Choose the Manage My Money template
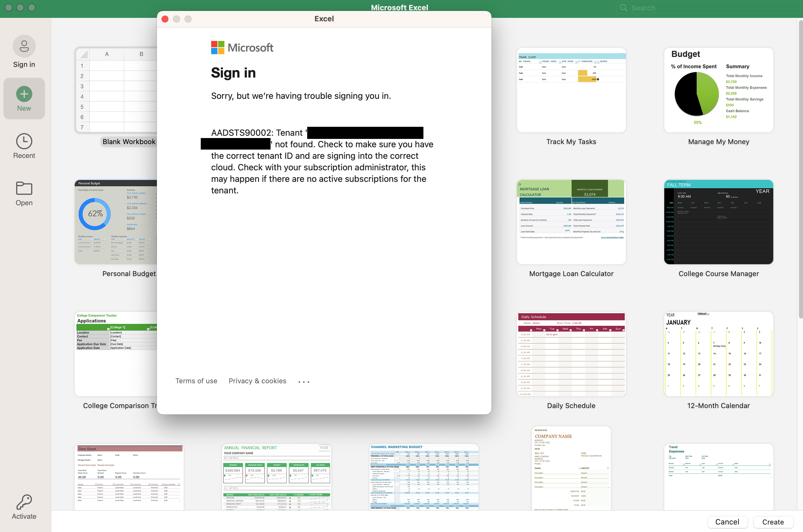The image size is (803, 532). click(718, 90)
